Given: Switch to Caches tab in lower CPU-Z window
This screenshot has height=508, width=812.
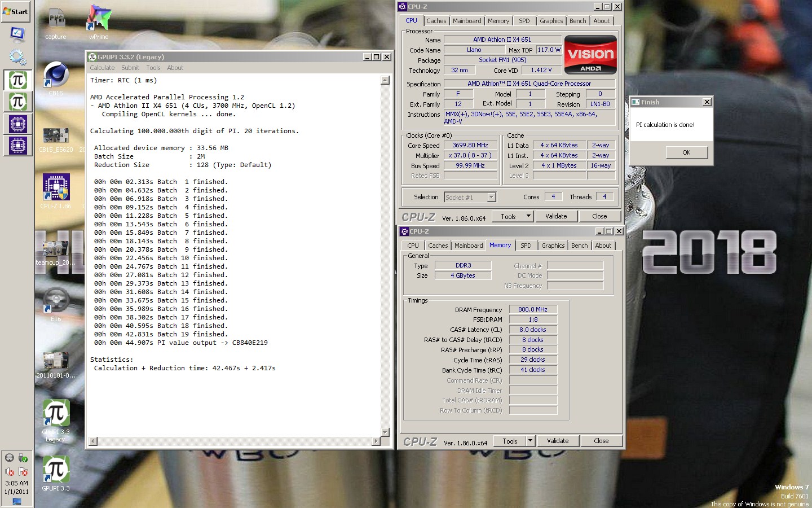Looking at the screenshot, I should coord(438,246).
